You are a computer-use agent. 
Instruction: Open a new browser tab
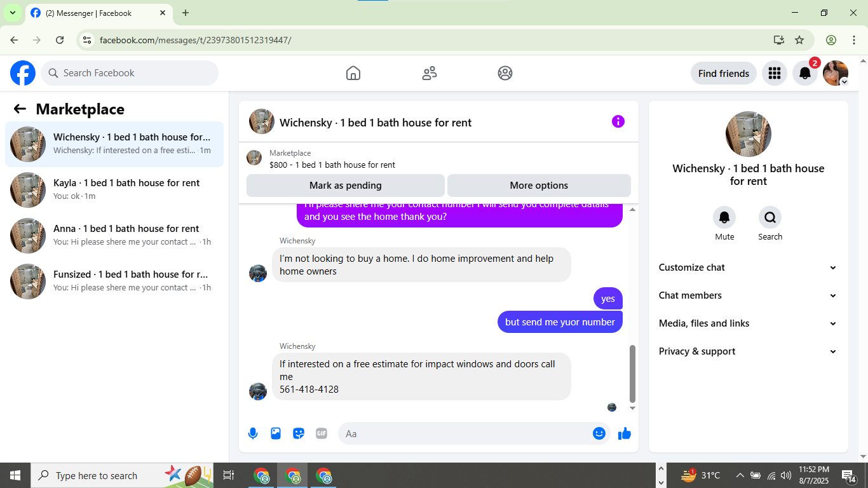186,13
